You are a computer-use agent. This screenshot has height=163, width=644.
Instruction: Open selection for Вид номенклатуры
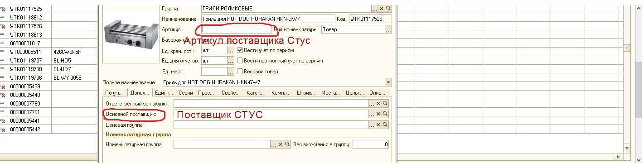388,29
